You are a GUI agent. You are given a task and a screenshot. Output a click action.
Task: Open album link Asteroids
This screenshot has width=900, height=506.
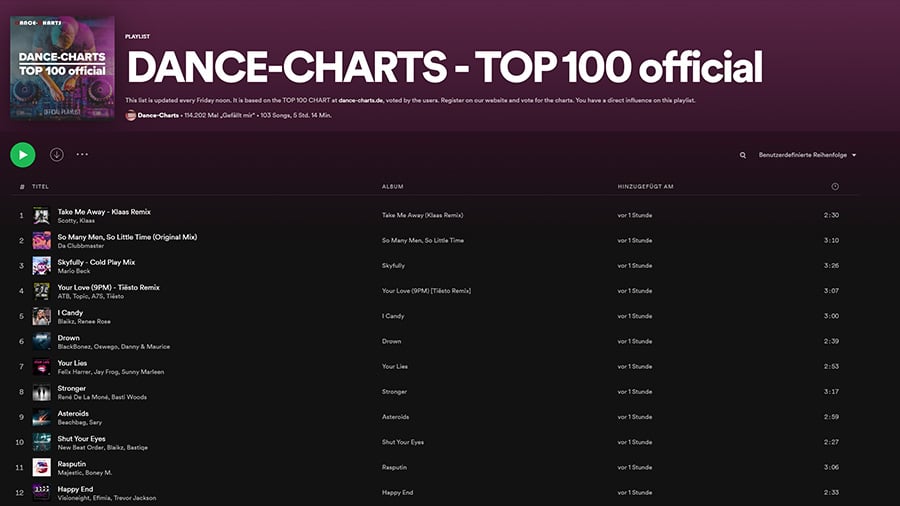tap(395, 417)
